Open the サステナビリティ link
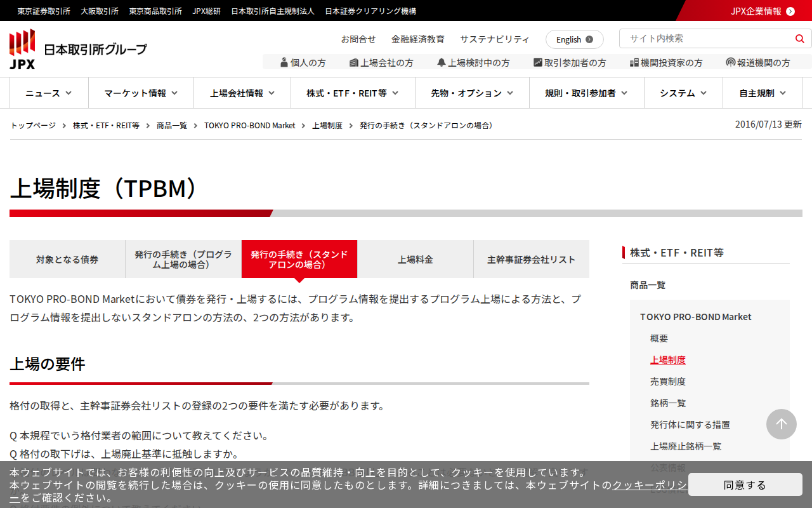Image resolution: width=812 pixels, height=508 pixels. tap(495, 39)
